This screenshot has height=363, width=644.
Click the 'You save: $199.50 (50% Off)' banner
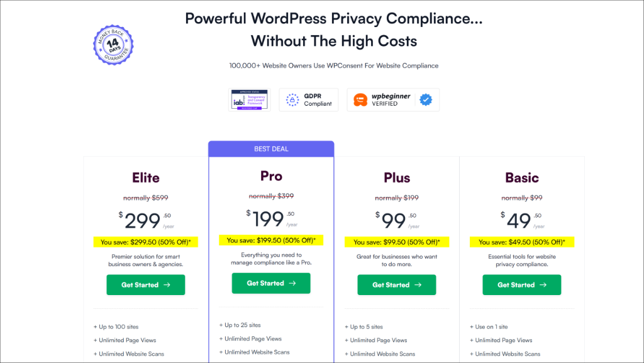[x=271, y=240]
